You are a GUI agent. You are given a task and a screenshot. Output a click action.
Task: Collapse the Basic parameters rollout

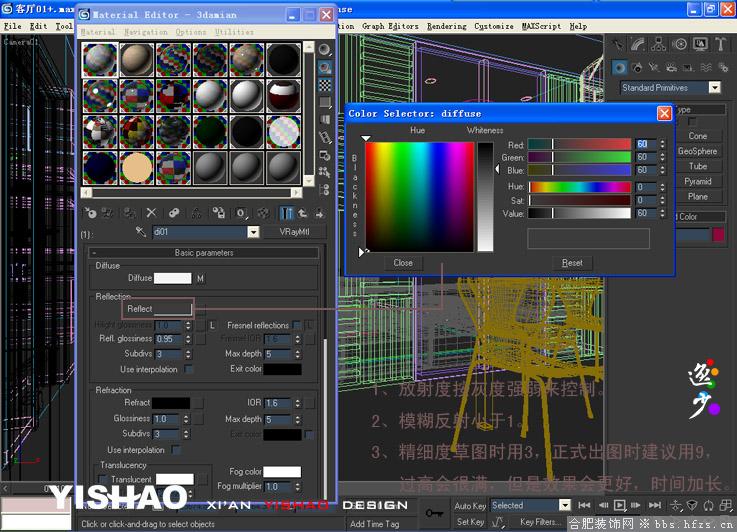[x=204, y=252]
